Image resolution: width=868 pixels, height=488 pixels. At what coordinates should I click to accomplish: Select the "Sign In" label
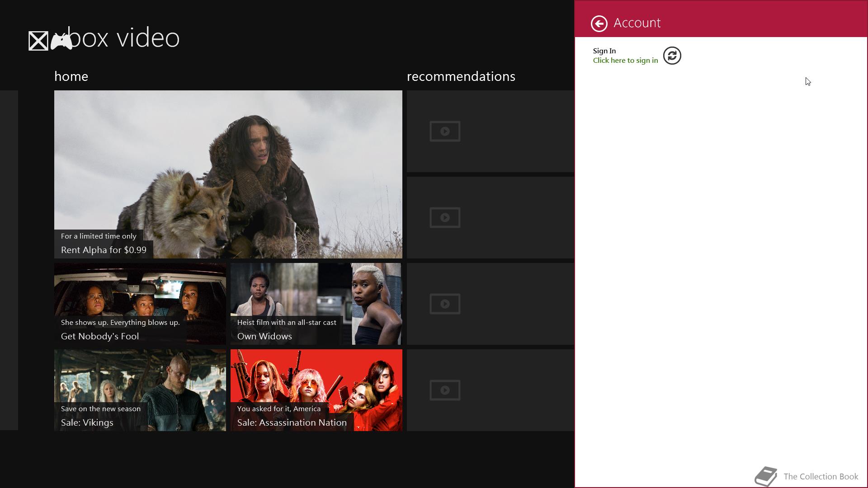click(x=604, y=51)
